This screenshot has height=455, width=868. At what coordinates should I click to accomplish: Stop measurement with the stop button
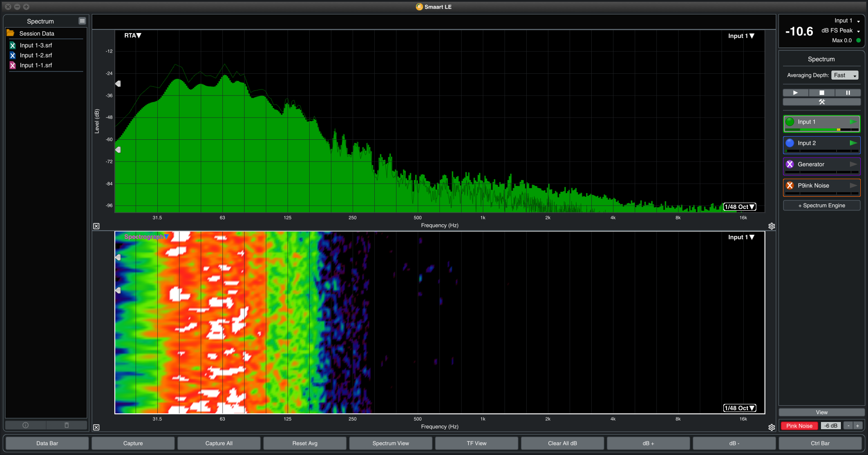point(822,93)
